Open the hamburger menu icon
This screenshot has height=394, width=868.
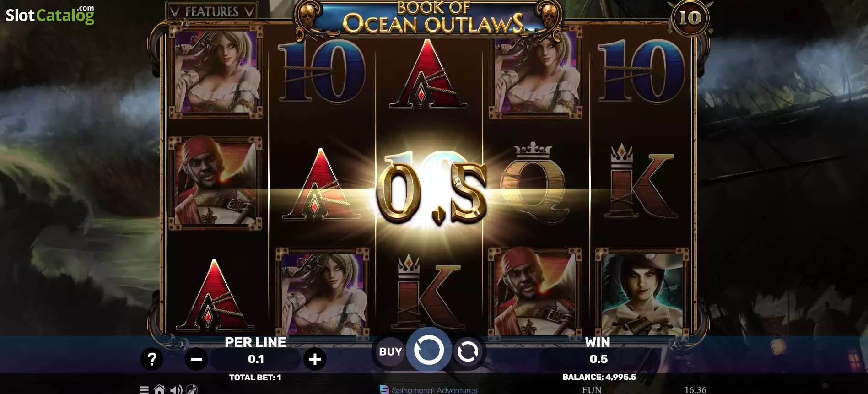click(144, 390)
